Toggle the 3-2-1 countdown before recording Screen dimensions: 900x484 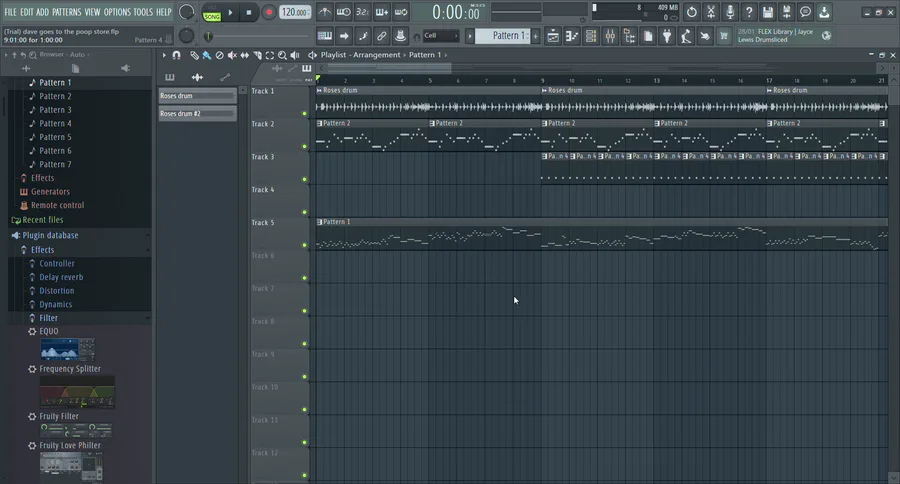click(x=363, y=12)
